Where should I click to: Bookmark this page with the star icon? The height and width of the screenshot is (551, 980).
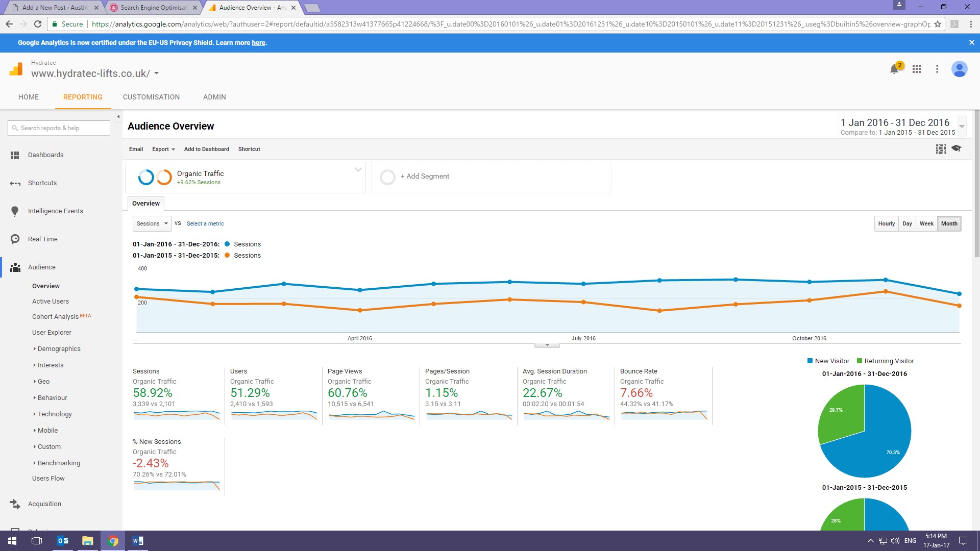pos(938,24)
